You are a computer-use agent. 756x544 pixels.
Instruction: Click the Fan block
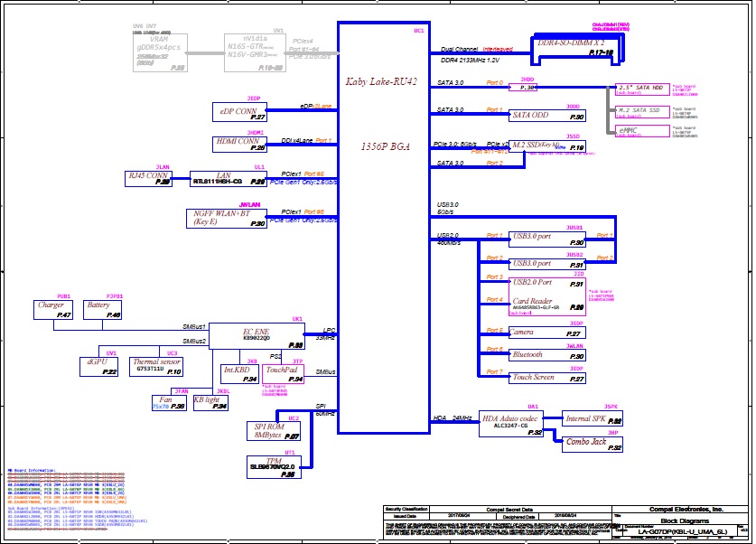pos(169,403)
